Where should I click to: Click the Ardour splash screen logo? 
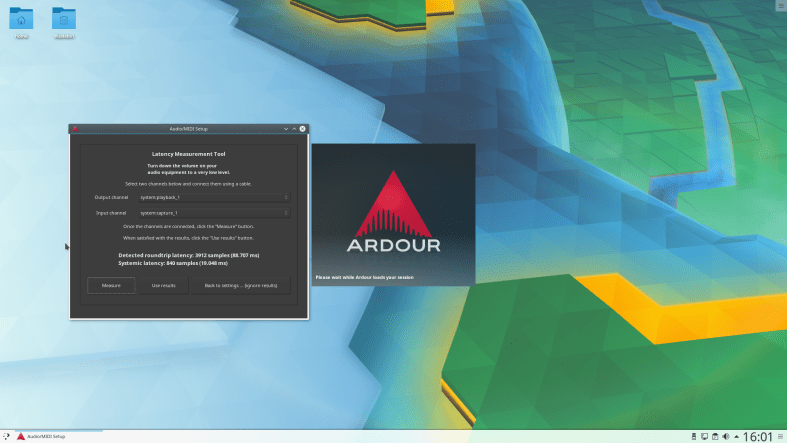tap(393, 213)
